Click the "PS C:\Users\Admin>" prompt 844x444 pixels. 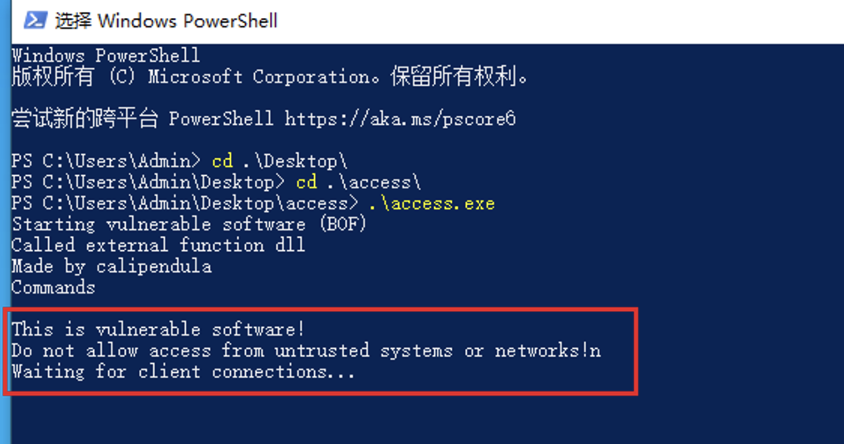(106, 161)
